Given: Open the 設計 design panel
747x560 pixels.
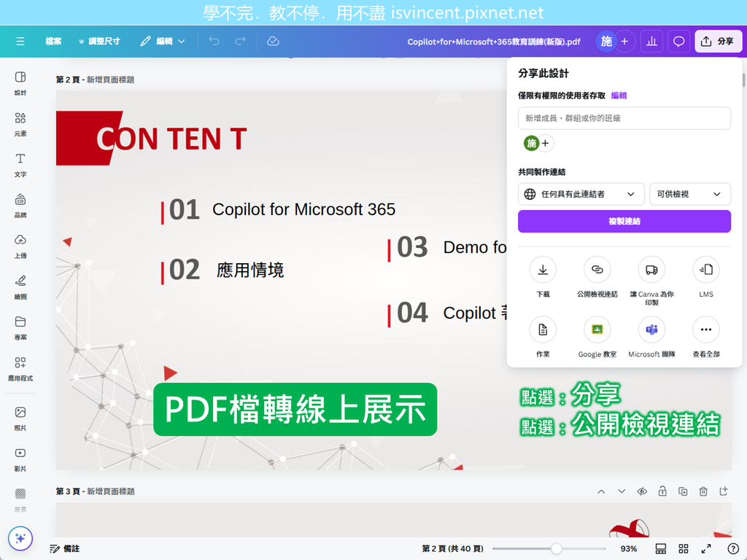Looking at the screenshot, I should pyautogui.click(x=20, y=83).
